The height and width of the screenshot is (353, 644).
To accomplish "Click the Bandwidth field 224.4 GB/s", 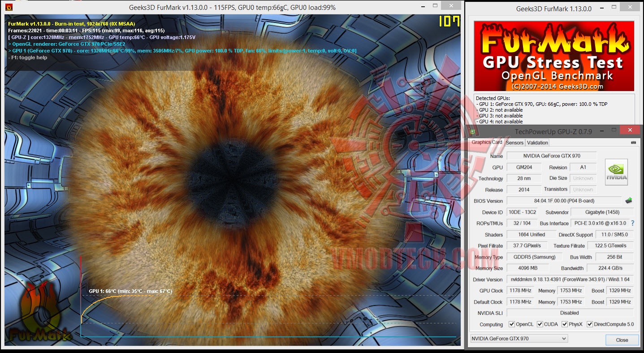I will [610, 268].
